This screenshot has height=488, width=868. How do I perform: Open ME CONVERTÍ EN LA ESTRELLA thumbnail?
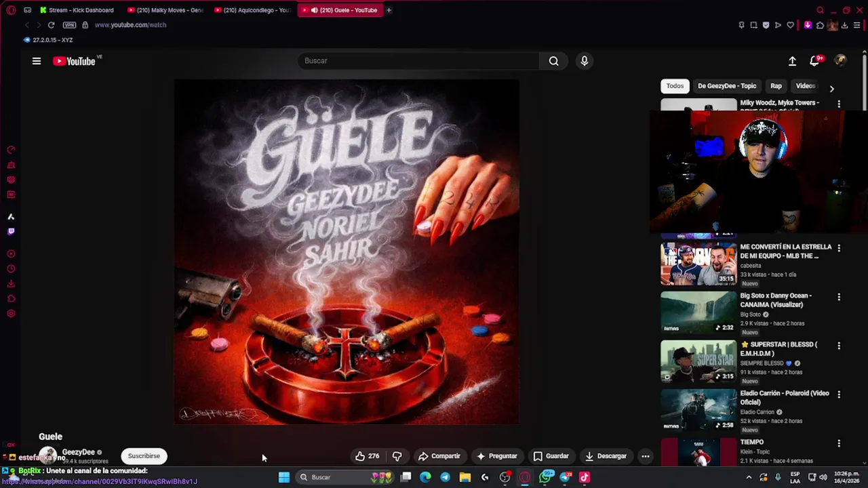click(698, 264)
